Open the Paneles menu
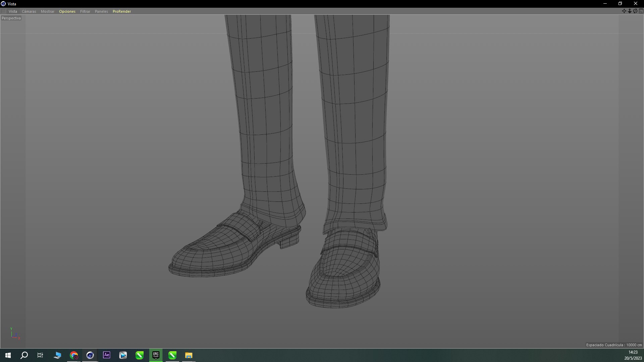The image size is (644, 362). [101, 11]
